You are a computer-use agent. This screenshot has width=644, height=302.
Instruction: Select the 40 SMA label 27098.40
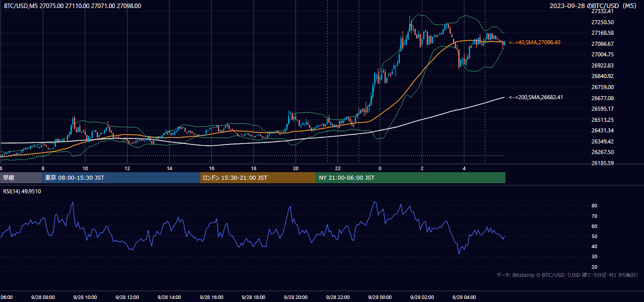[535, 43]
